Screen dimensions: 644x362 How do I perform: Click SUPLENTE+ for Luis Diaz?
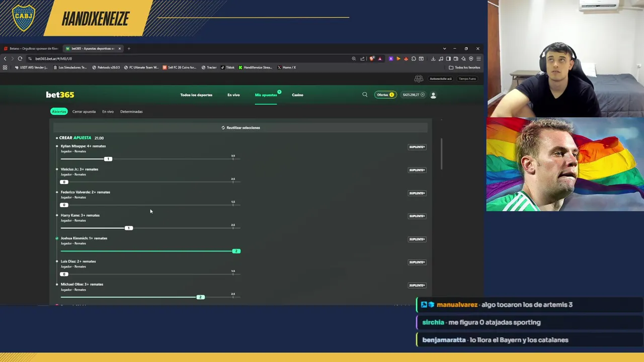tap(417, 262)
